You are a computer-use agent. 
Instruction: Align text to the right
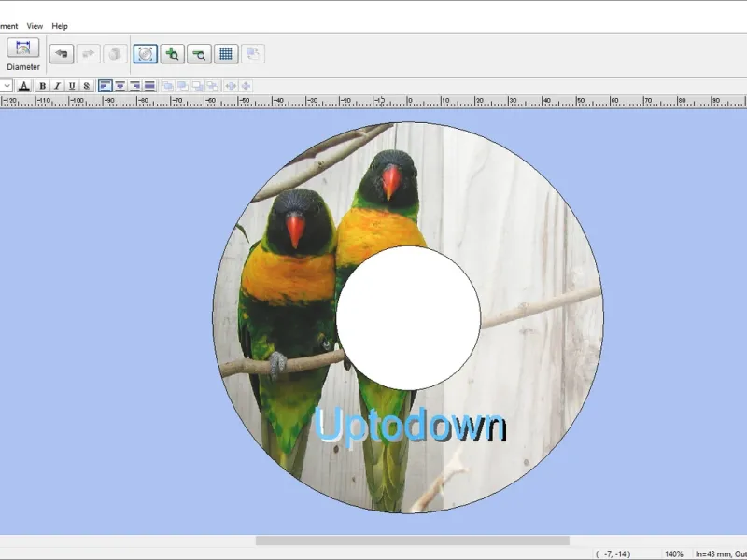tap(134, 86)
